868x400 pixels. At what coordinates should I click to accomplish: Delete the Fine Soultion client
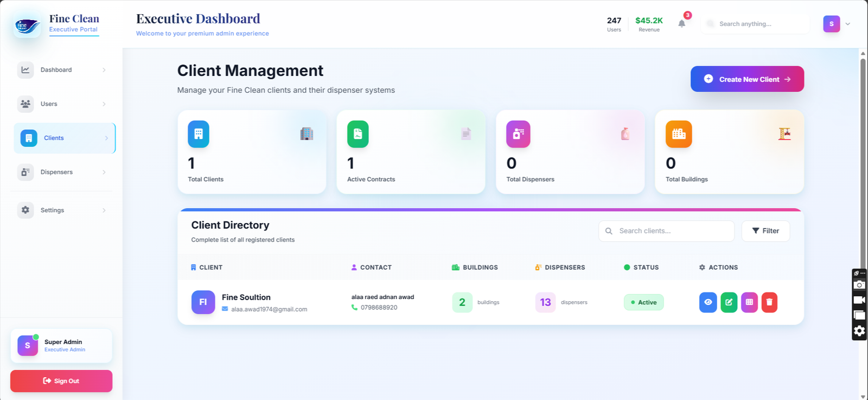click(x=769, y=302)
